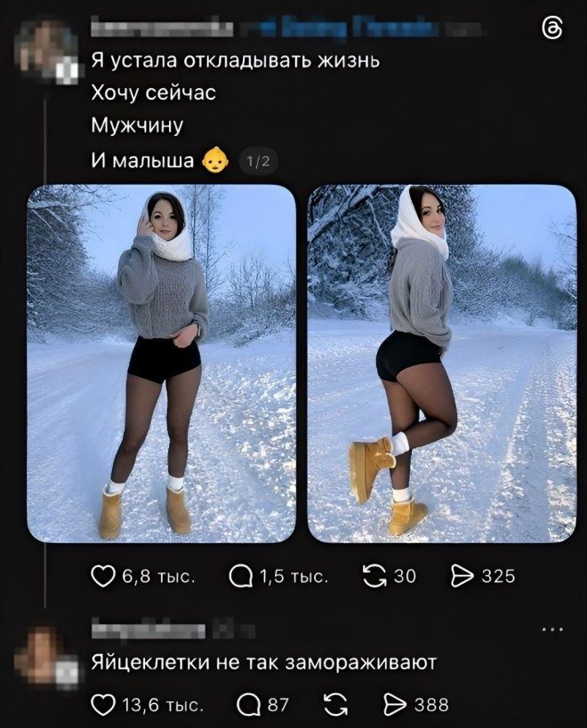Like the main post with 6,8 тыс.
This screenshot has height=728, width=587.
coord(102,576)
